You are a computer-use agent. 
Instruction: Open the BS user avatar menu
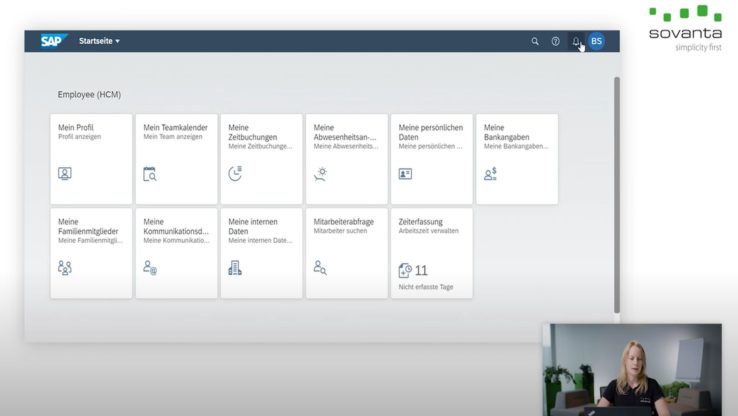click(596, 41)
